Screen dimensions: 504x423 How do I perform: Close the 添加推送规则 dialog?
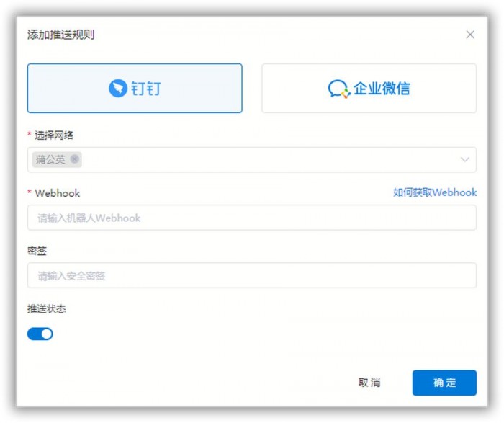pyautogui.click(x=470, y=35)
